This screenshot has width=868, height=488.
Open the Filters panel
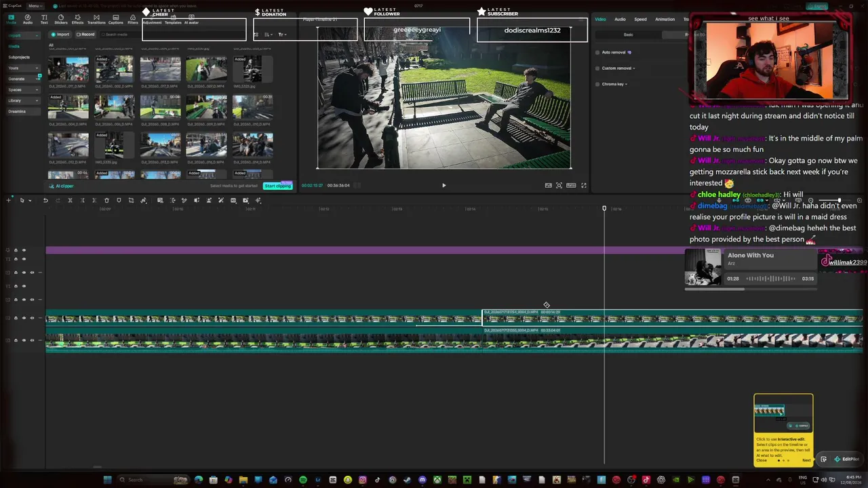(x=133, y=19)
